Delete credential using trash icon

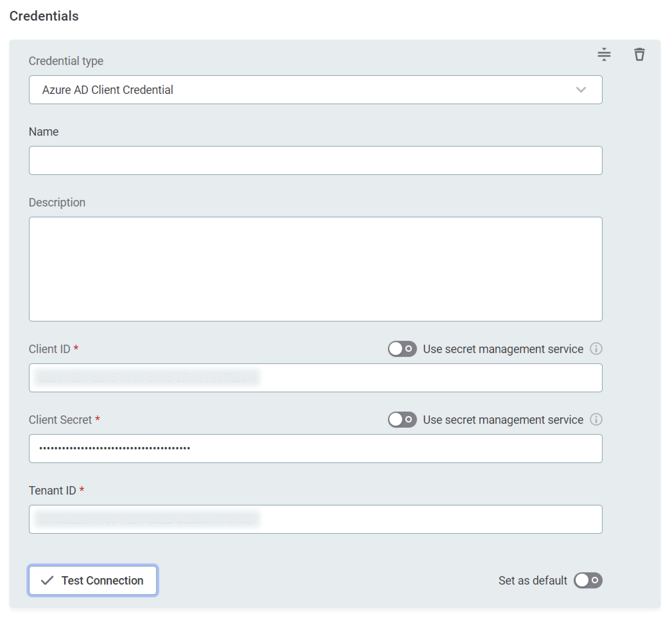(x=639, y=55)
